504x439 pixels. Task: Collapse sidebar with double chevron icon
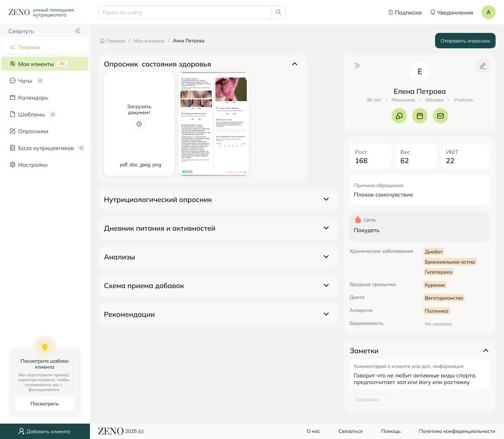pos(78,31)
